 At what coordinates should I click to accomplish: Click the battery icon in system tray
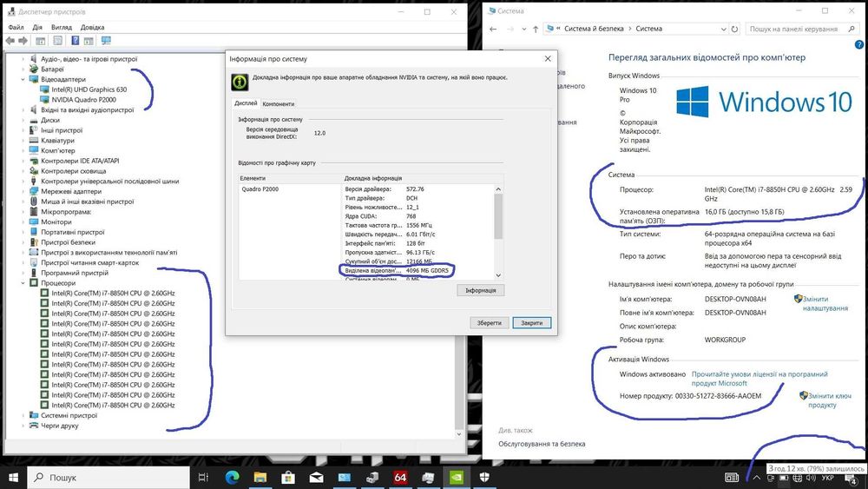tap(784, 478)
